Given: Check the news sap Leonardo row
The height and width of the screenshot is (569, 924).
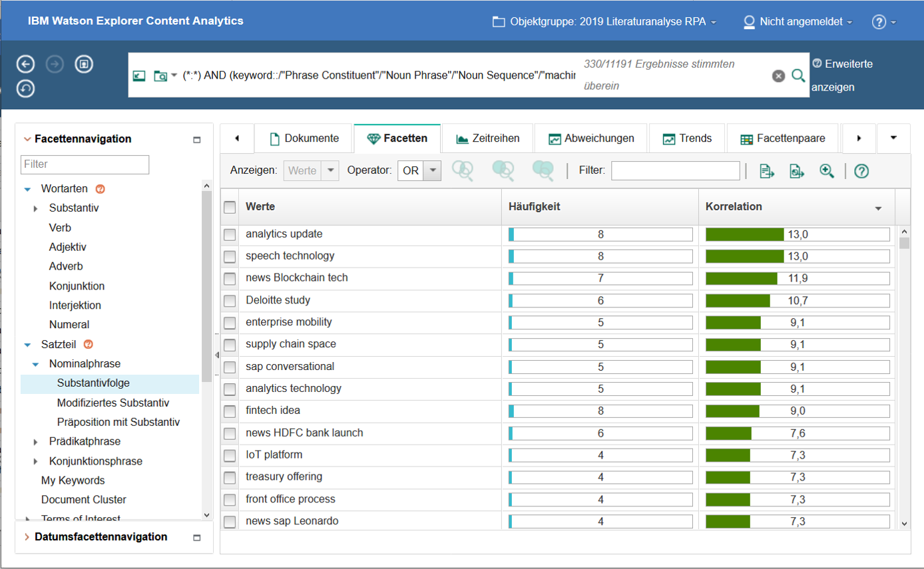Looking at the screenshot, I should point(230,522).
